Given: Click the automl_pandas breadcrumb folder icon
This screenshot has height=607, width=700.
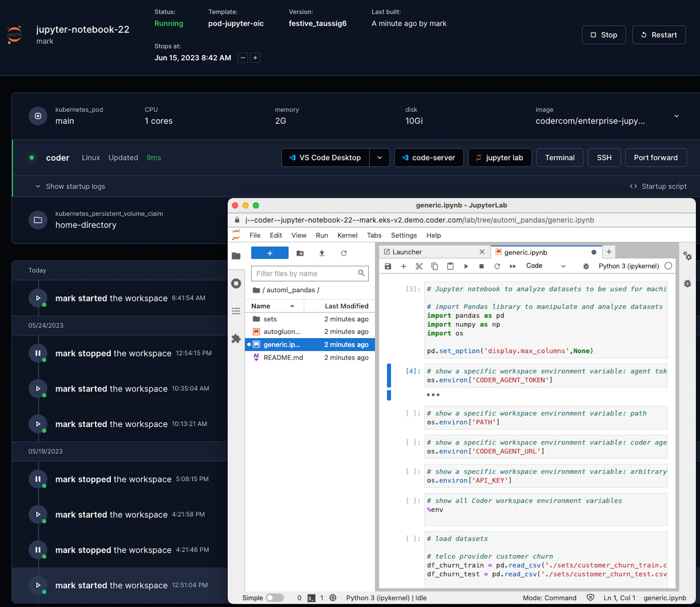Looking at the screenshot, I should (x=256, y=290).
